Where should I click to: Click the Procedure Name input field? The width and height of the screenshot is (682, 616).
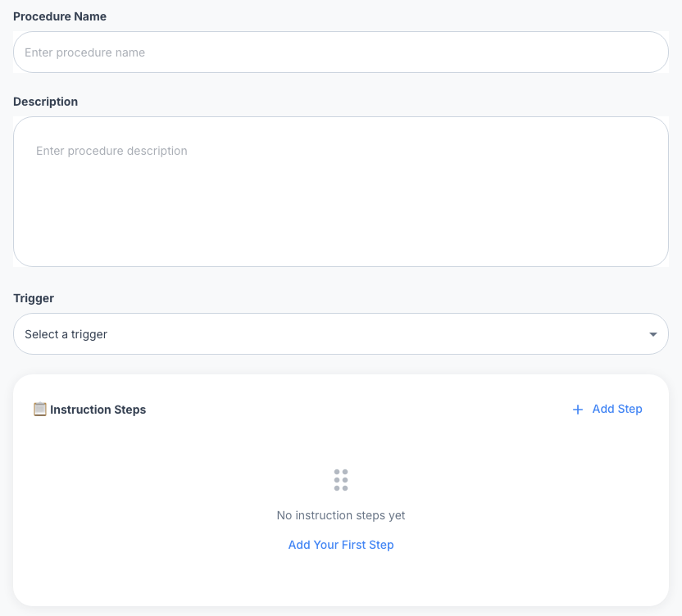(340, 52)
